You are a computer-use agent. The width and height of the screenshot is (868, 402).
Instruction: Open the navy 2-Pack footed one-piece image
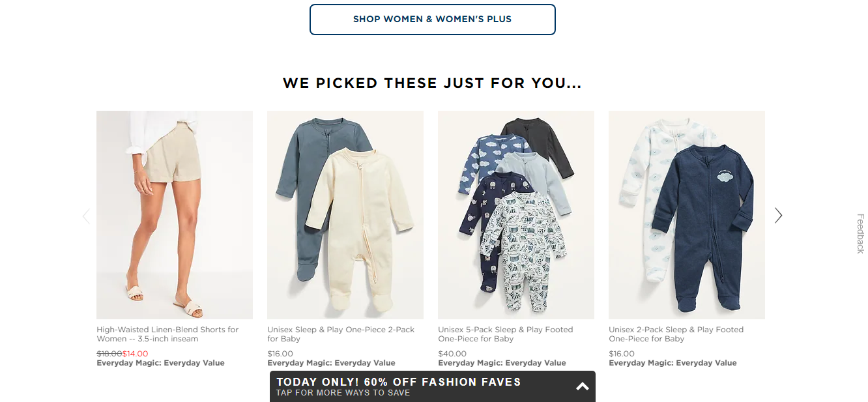tap(687, 215)
